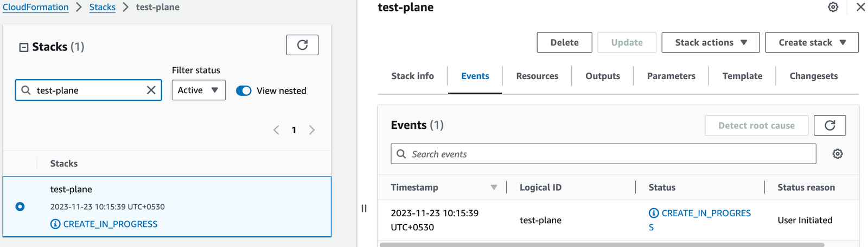Close the test-plane detail panel

(x=860, y=7)
